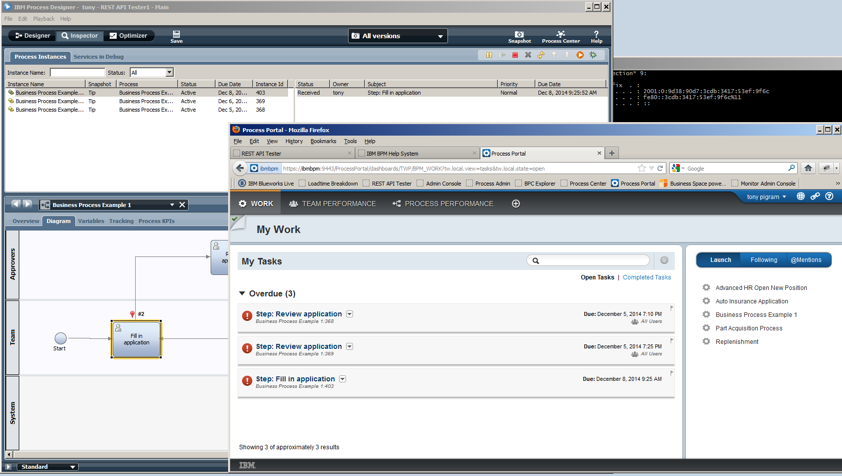Open the PROCESS PERFORMANCE dashboard tab
This screenshot has height=476, width=842.
[x=442, y=204]
